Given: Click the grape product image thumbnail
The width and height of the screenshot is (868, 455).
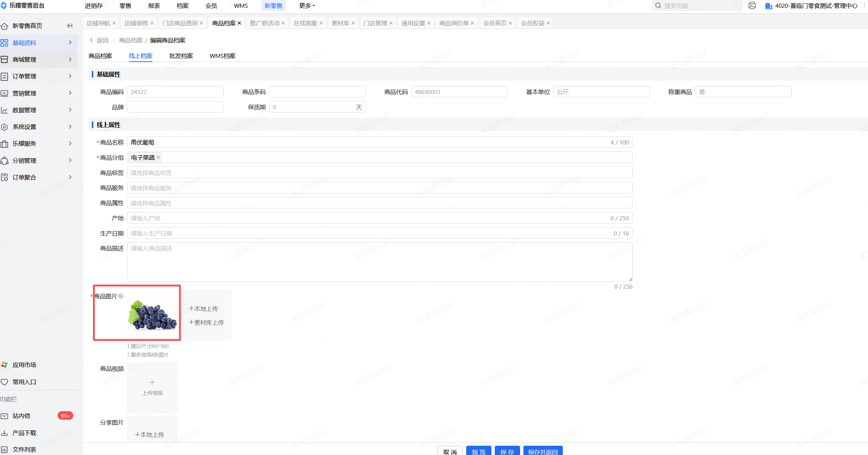Looking at the screenshot, I should tap(152, 315).
